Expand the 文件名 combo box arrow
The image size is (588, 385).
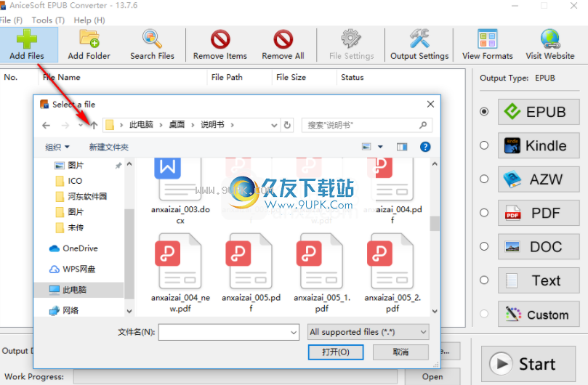coord(293,333)
